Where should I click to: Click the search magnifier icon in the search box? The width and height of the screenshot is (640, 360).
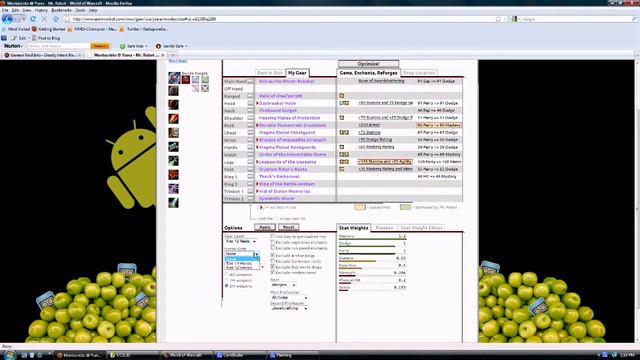(x=634, y=19)
